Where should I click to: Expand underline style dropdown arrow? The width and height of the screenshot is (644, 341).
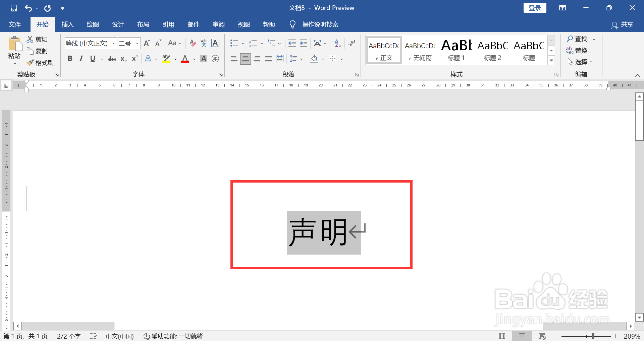102,59
